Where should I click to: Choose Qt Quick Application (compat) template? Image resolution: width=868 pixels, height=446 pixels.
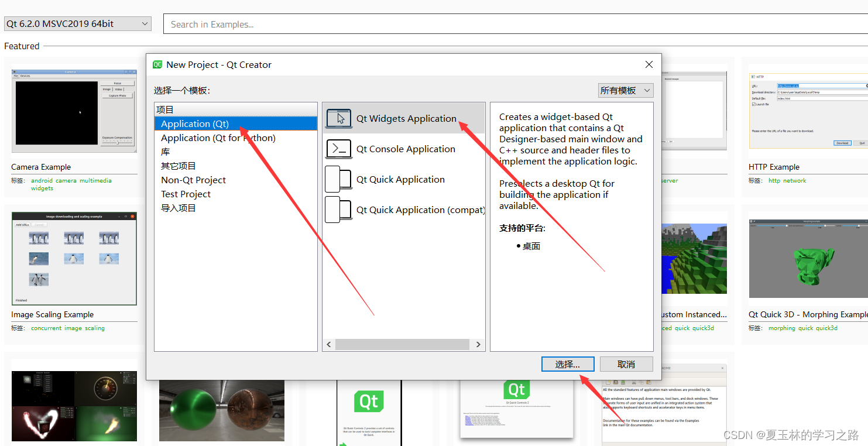tap(404, 210)
